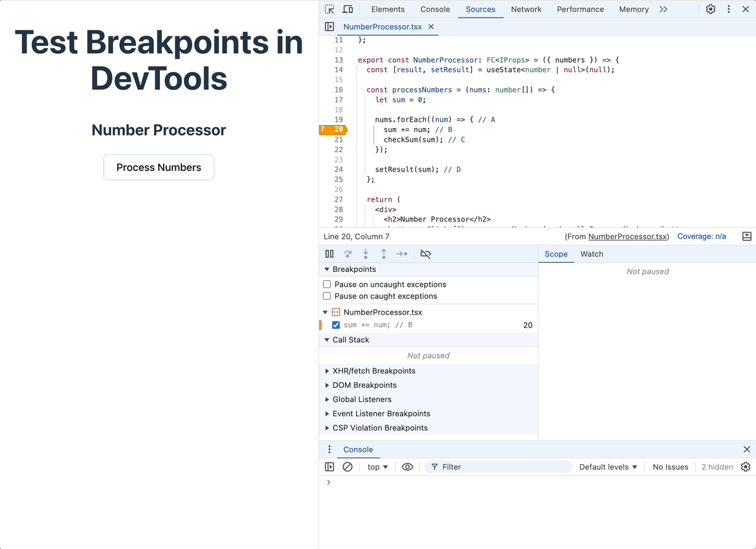Image resolution: width=756 pixels, height=549 pixels.
Task: Pause script execution
Action: click(x=329, y=254)
